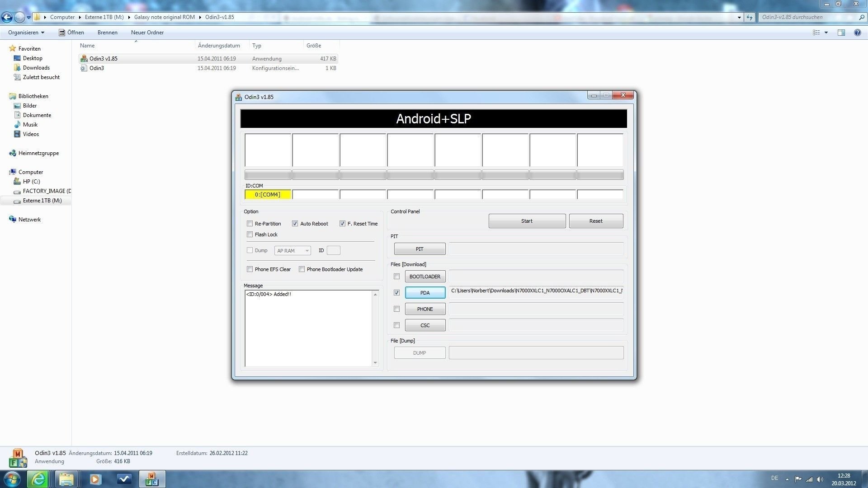Toggle the preview pane icon in Explorer
Image resolution: width=868 pixels, height=488 pixels.
coord(841,33)
